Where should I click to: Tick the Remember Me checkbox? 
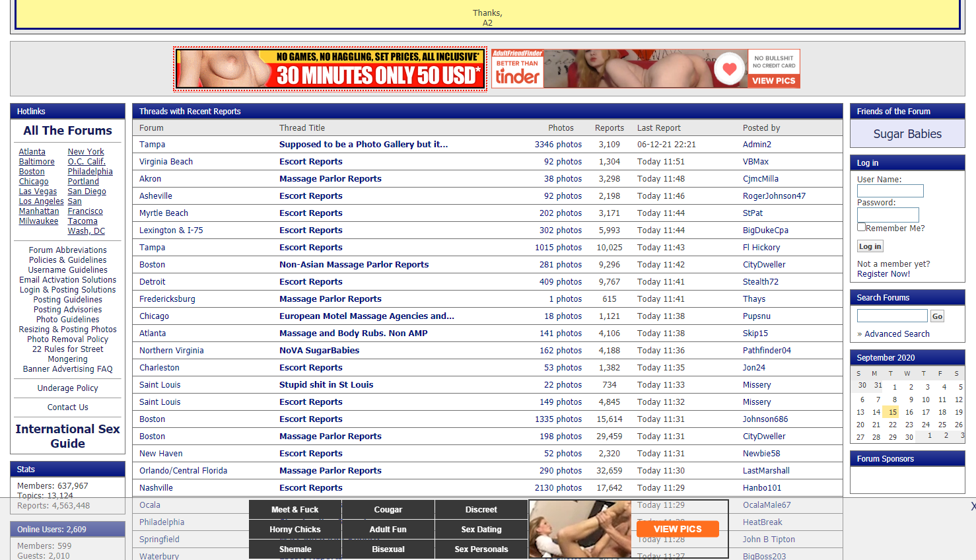[861, 227]
